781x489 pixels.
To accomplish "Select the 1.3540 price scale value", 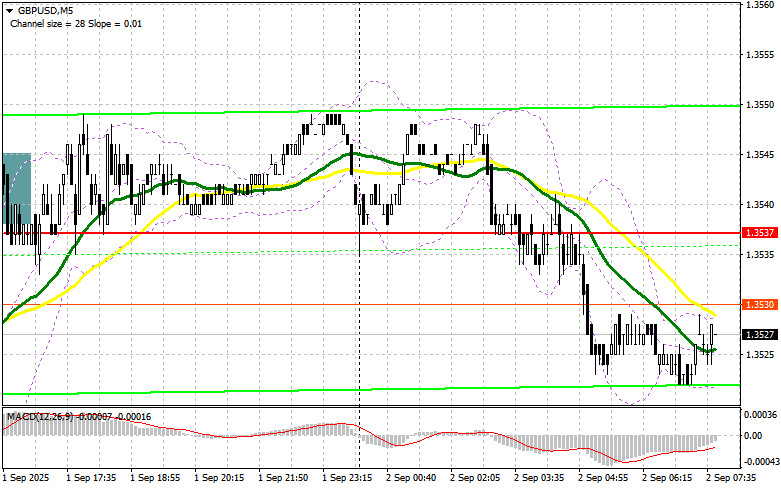I will tap(760, 205).
